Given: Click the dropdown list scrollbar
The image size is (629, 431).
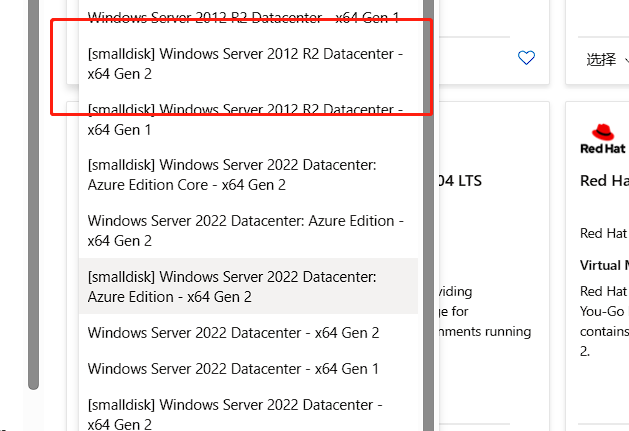Looking at the screenshot, I should (428, 216).
